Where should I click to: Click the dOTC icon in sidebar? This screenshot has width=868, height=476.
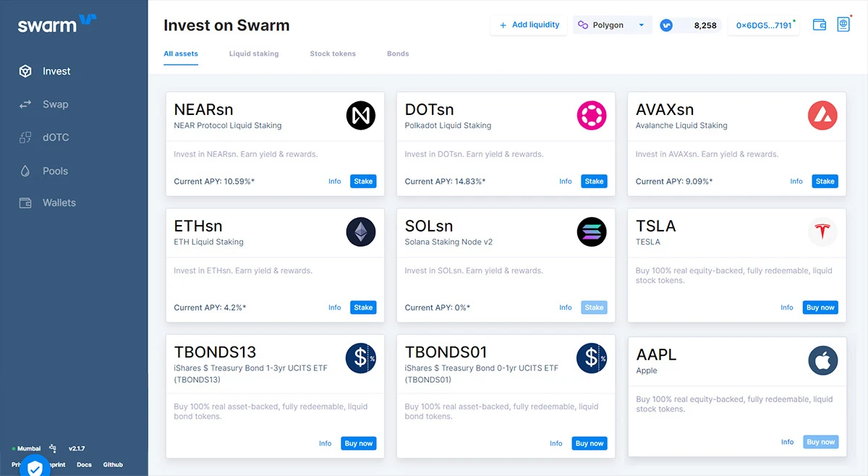(25, 137)
